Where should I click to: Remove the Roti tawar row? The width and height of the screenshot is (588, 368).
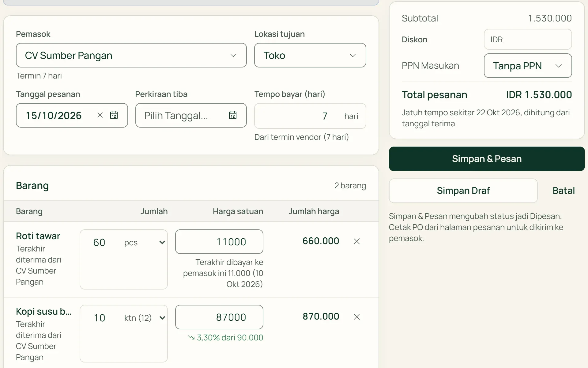[357, 241]
